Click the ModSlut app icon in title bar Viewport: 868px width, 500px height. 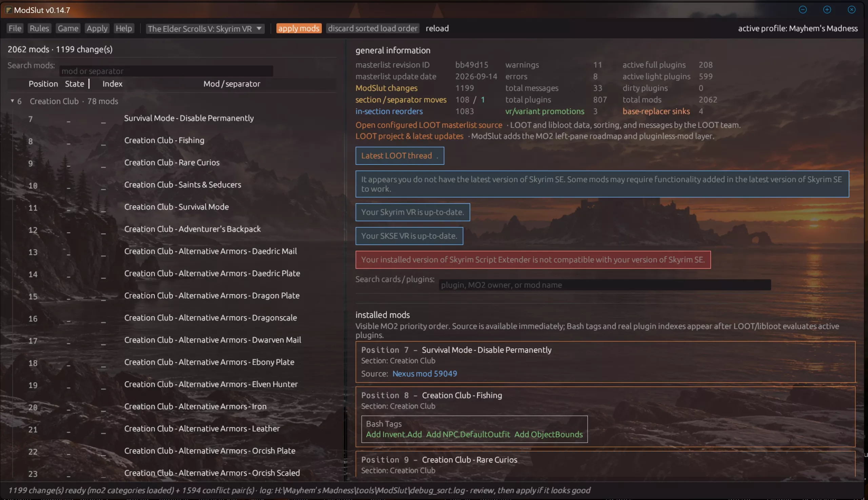click(8, 10)
